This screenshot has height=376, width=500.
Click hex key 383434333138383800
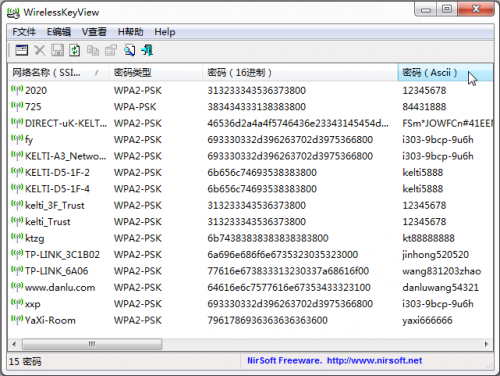coord(256,107)
